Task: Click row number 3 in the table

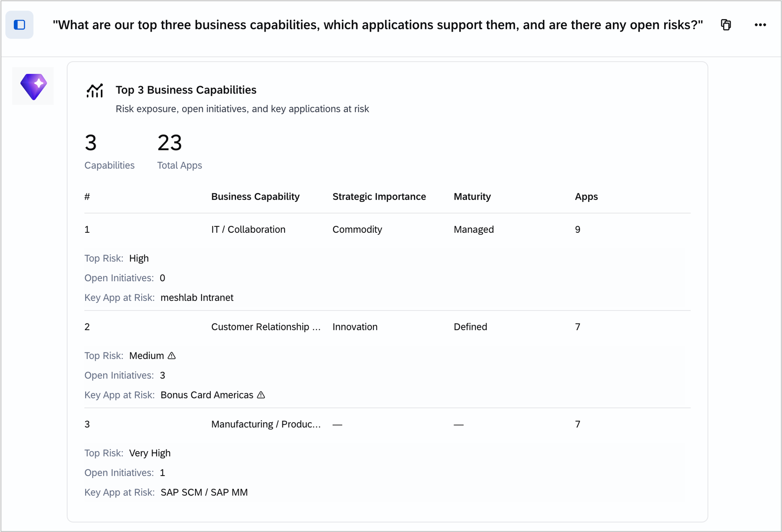Action: pos(87,424)
